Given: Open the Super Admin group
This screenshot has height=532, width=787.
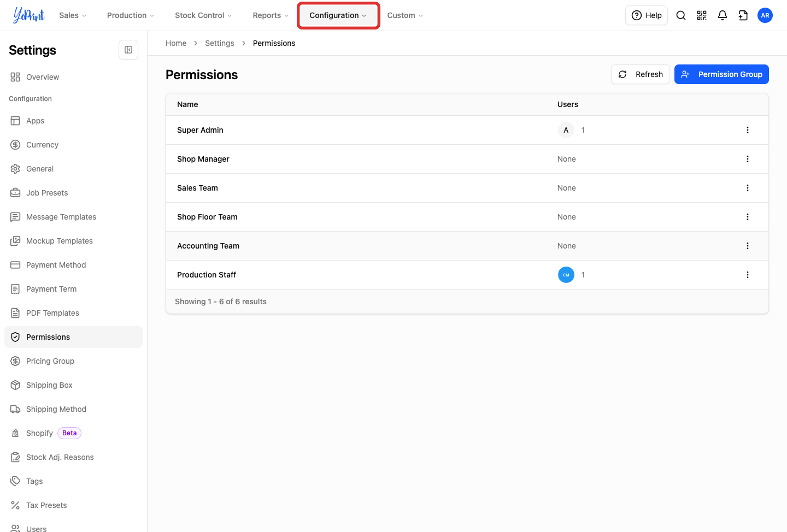Looking at the screenshot, I should click(x=200, y=130).
